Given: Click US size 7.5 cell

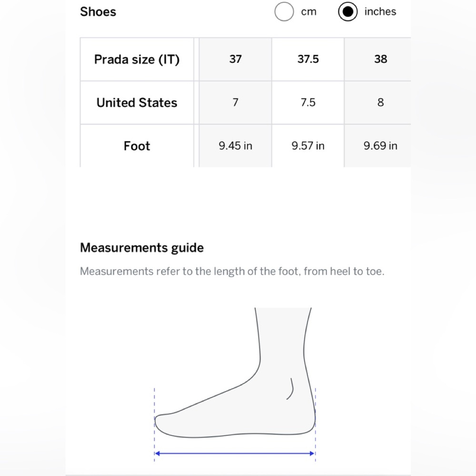Looking at the screenshot, I should pyautogui.click(x=308, y=103).
